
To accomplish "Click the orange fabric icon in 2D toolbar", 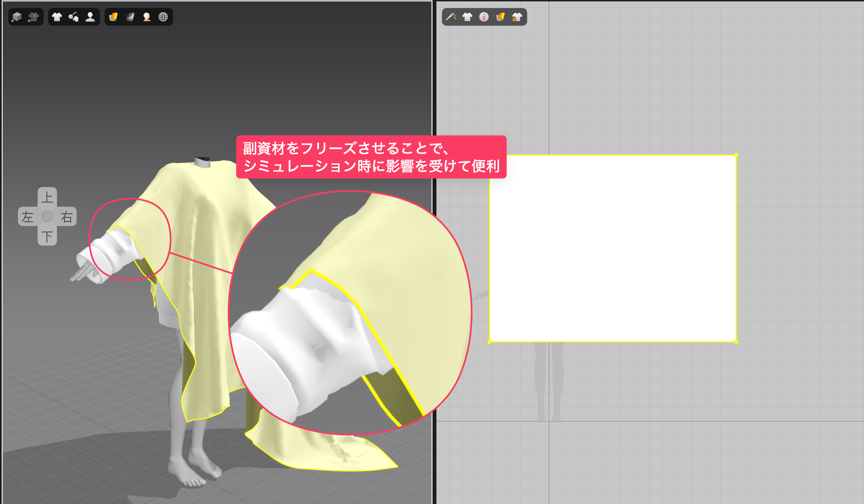I will [x=501, y=17].
